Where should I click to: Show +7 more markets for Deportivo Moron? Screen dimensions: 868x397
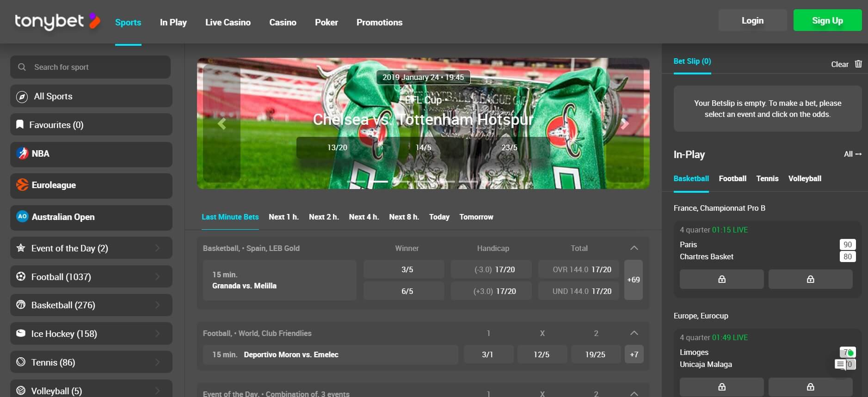point(634,354)
